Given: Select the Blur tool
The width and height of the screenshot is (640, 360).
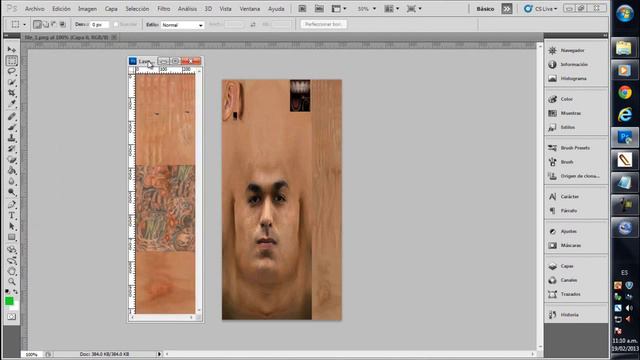Looking at the screenshot, I should [11, 182].
